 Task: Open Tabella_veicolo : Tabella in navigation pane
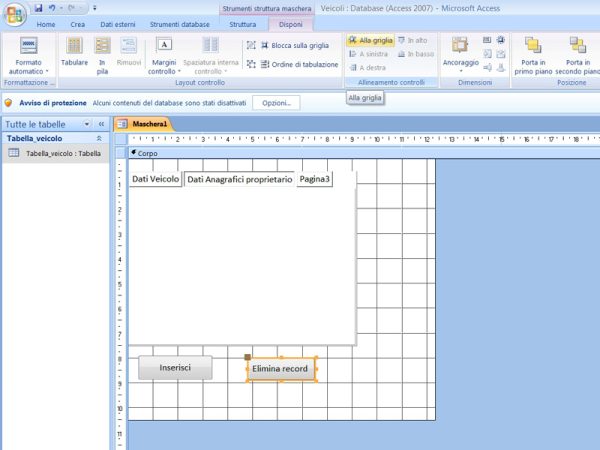(63, 154)
